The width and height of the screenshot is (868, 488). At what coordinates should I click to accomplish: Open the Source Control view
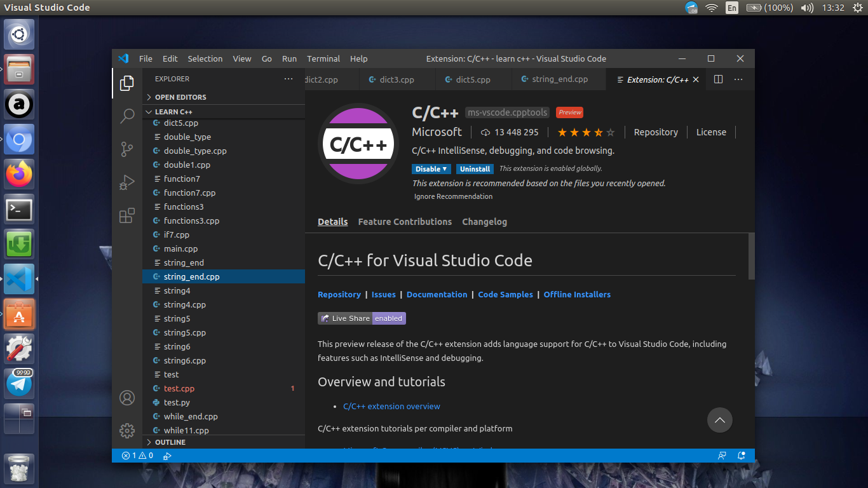(127, 149)
